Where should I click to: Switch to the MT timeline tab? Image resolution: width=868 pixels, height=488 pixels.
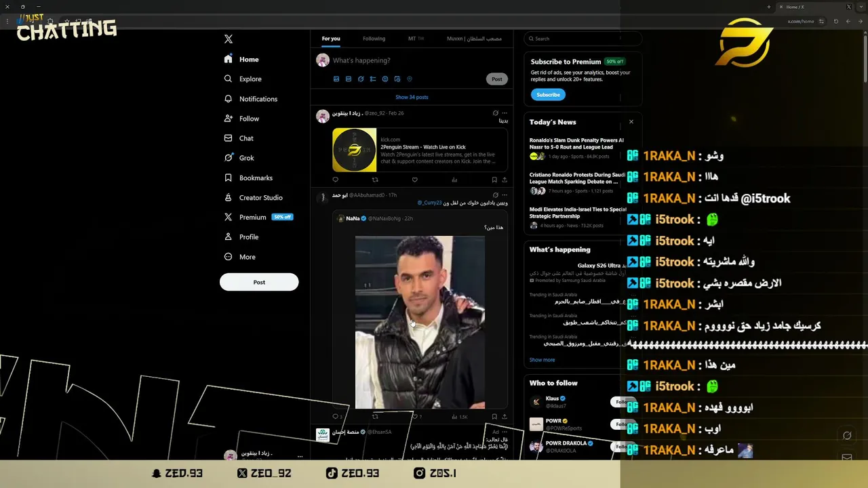click(416, 39)
